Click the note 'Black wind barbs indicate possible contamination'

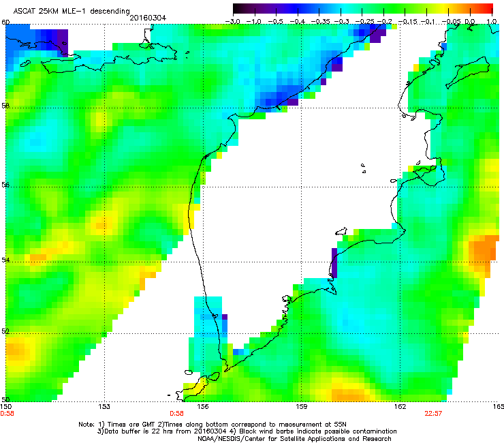pyautogui.click(x=318, y=431)
